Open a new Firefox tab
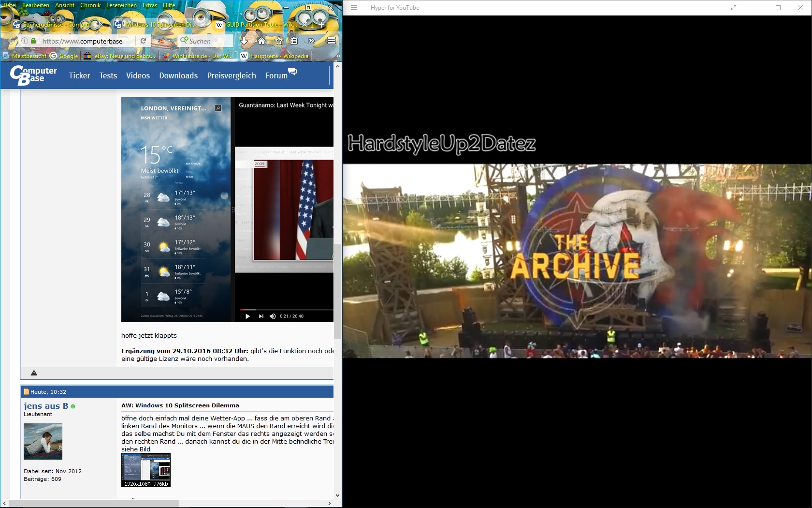 pyautogui.click(x=321, y=24)
